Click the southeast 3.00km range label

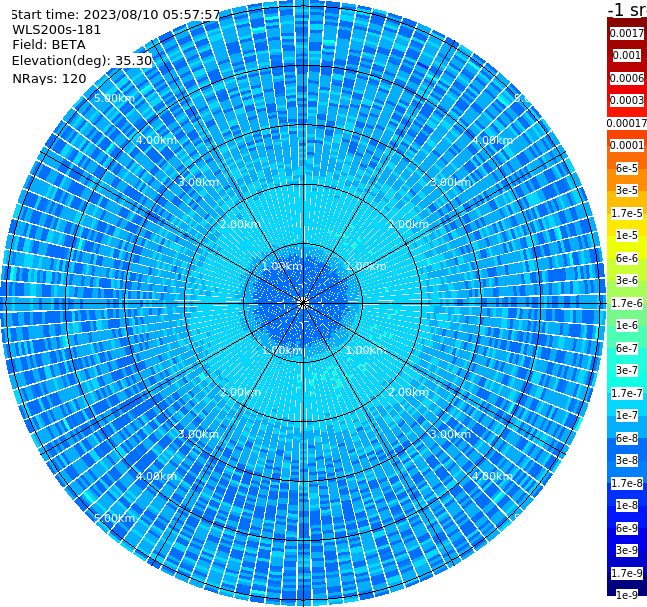[x=450, y=434]
